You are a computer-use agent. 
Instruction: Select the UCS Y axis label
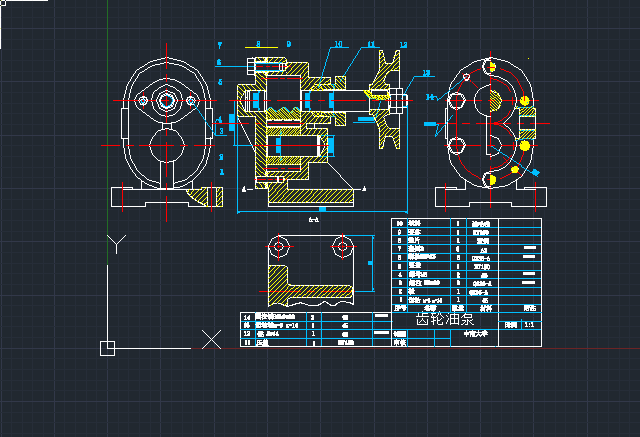(x=117, y=243)
